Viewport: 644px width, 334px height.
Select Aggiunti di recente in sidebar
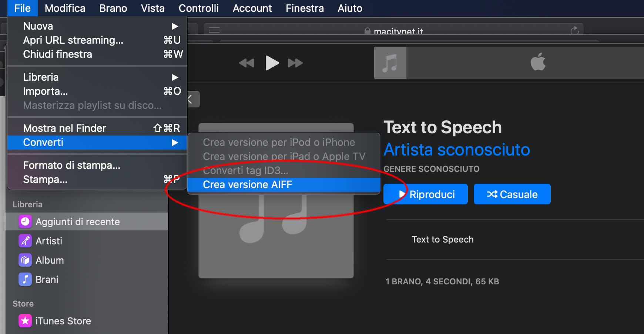[87, 221]
